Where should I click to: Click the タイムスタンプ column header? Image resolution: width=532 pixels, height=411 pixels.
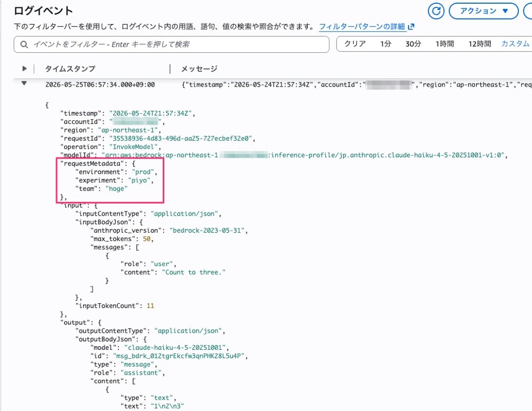pyautogui.click(x=70, y=69)
